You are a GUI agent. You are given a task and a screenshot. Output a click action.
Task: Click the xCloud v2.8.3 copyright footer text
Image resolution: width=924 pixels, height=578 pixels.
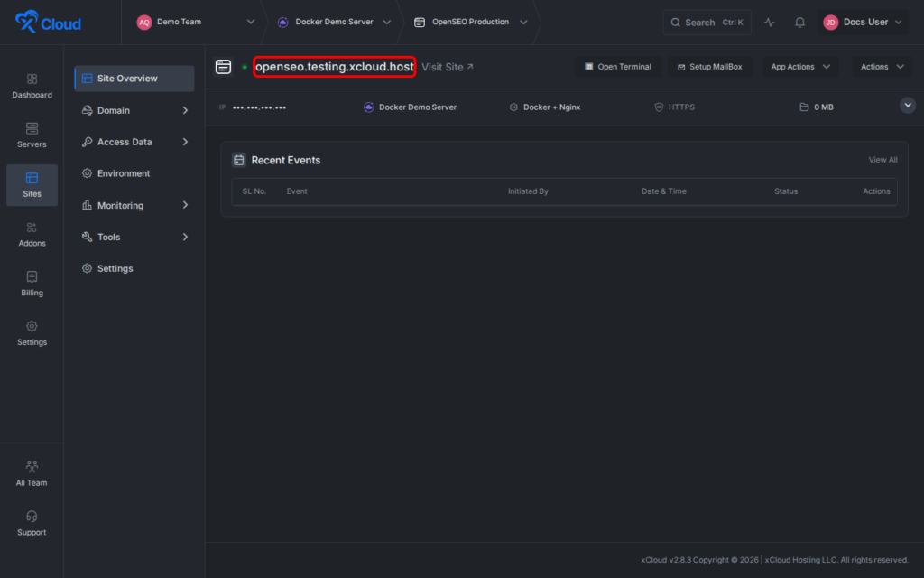(774, 560)
